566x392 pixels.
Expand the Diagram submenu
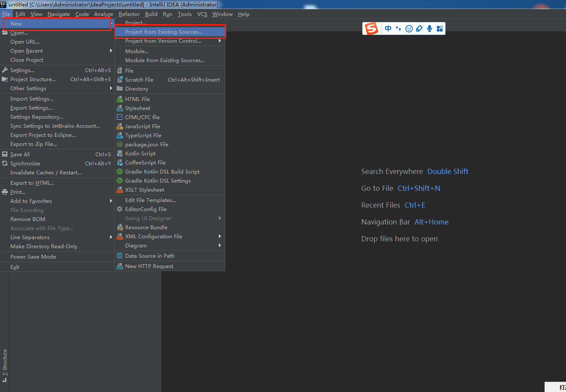point(170,246)
